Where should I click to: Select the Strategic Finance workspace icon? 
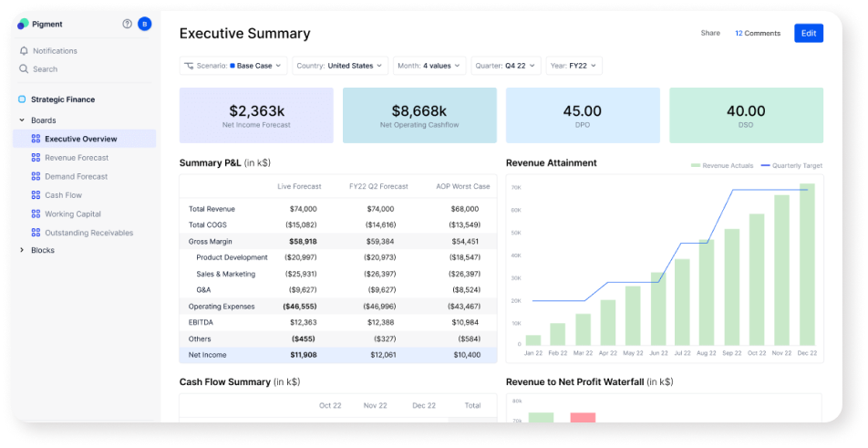coord(22,99)
